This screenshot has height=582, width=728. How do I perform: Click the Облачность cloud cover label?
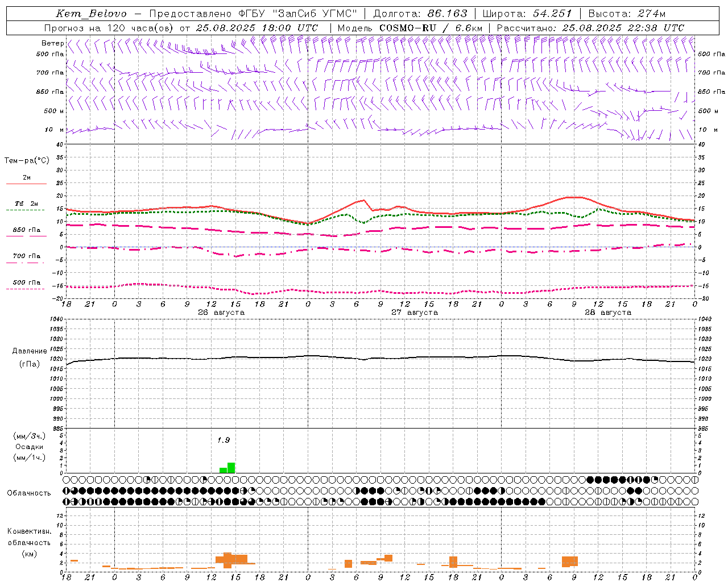(29, 493)
